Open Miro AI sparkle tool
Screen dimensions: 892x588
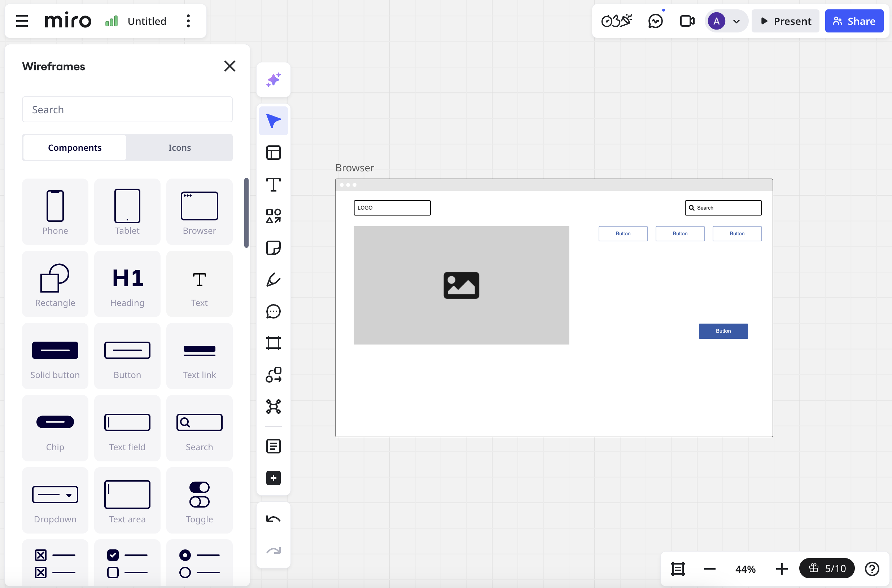(x=273, y=80)
